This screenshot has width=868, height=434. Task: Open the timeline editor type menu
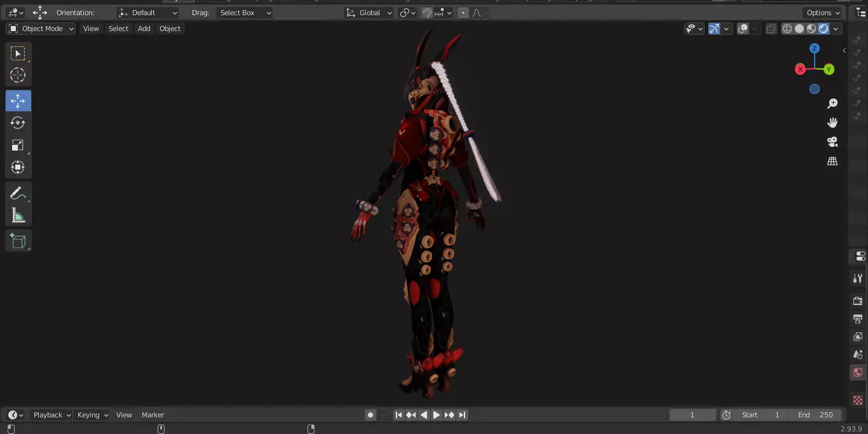click(x=16, y=415)
